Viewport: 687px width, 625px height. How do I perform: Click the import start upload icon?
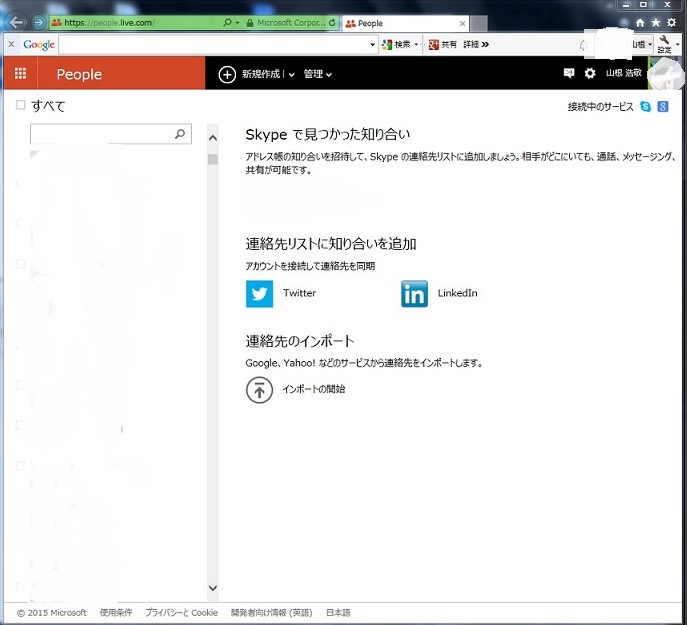(259, 390)
